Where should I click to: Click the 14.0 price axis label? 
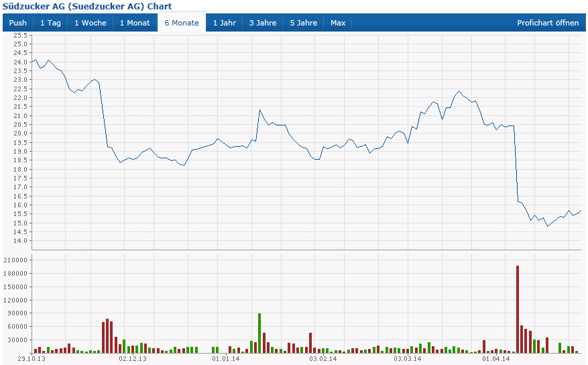(21, 241)
